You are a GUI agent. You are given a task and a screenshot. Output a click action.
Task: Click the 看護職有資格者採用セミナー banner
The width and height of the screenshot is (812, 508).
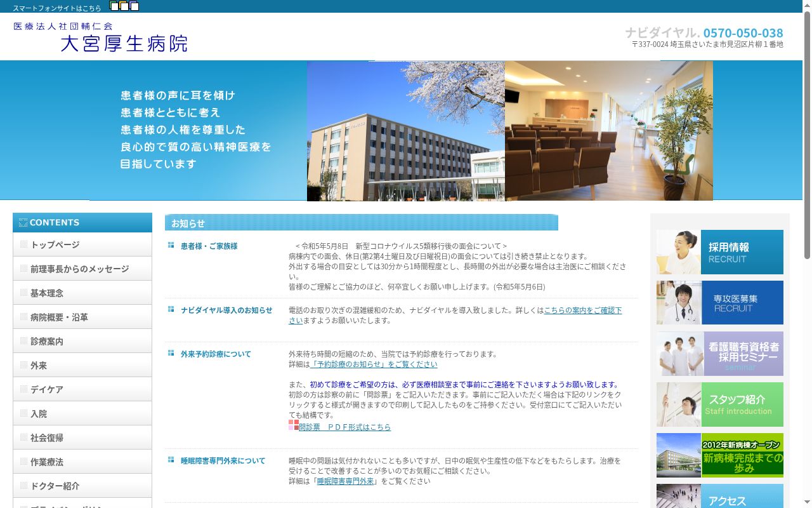click(x=720, y=354)
